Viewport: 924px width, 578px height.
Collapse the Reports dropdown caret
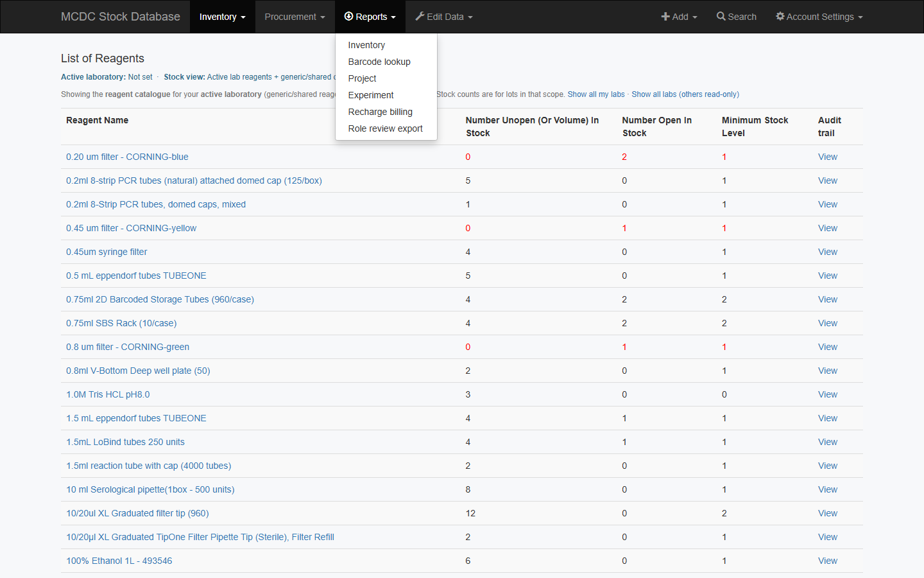click(x=393, y=17)
